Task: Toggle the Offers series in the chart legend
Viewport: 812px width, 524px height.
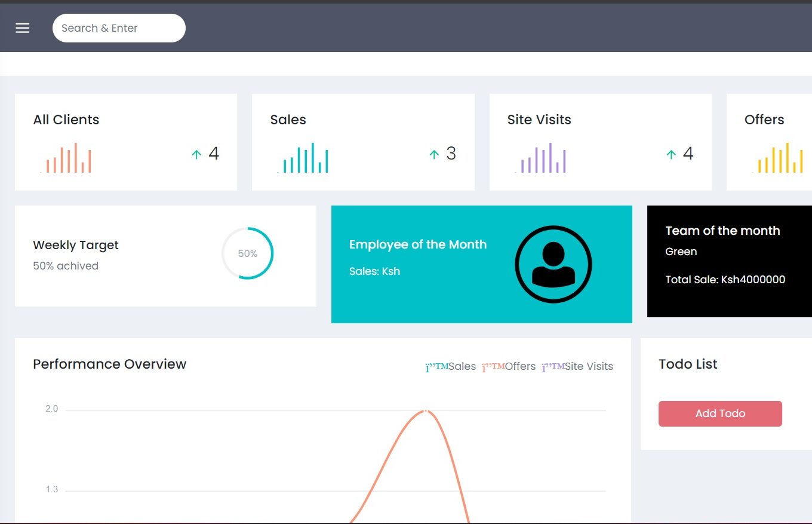Action: click(x=509, y=366)
